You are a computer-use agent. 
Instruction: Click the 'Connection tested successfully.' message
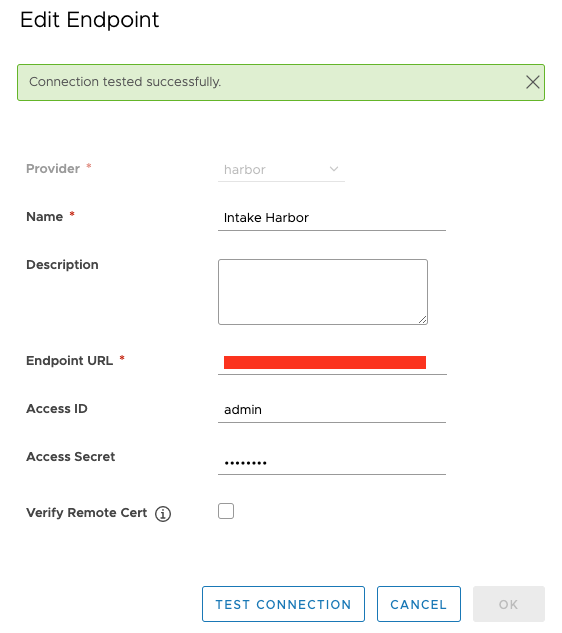(x=125, y=82)
